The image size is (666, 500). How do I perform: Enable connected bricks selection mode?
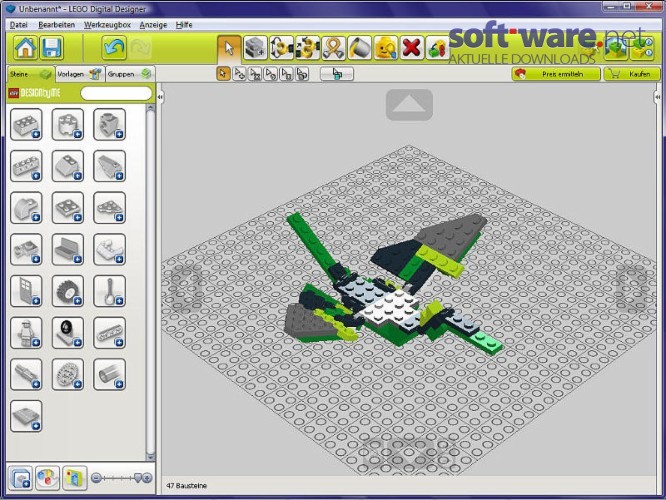coord(255,74)
